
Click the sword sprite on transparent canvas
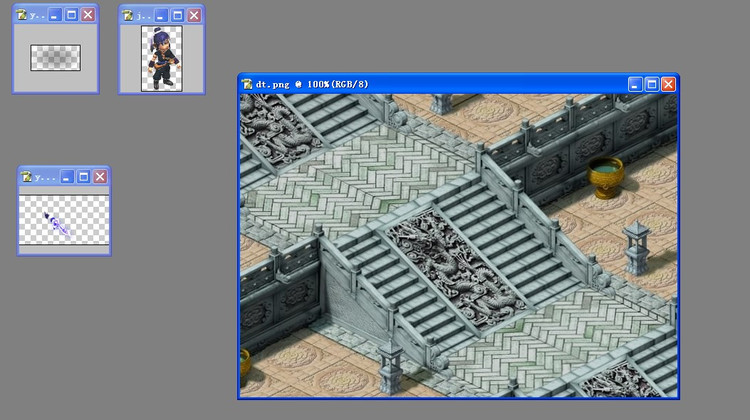pyautogui.click(x=58, y=224)
